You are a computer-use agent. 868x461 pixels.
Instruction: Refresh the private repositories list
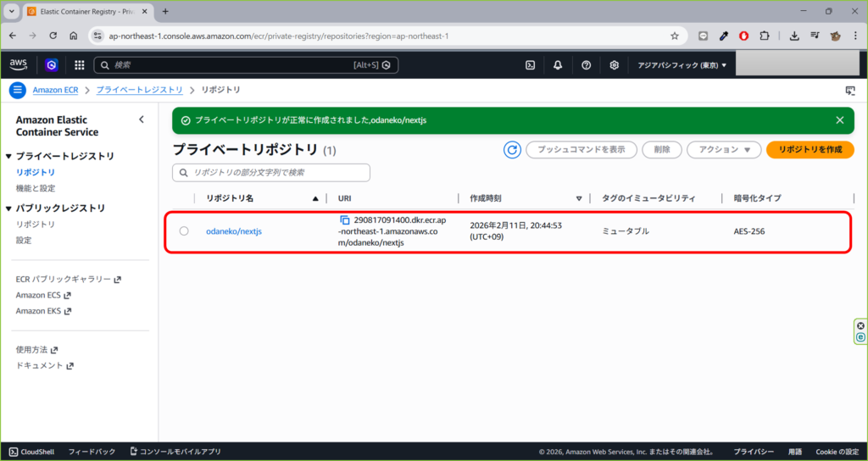pos(512,150)
